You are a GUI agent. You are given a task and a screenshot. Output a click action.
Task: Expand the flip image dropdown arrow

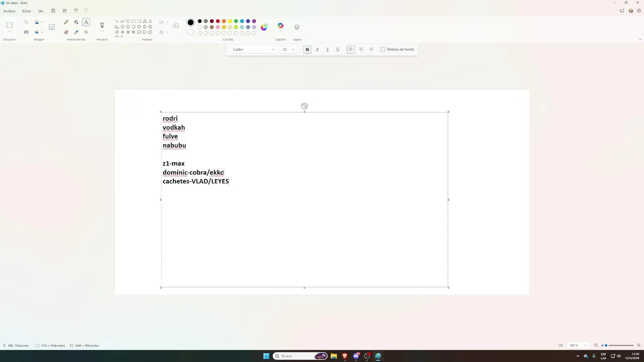coord(42,32)
